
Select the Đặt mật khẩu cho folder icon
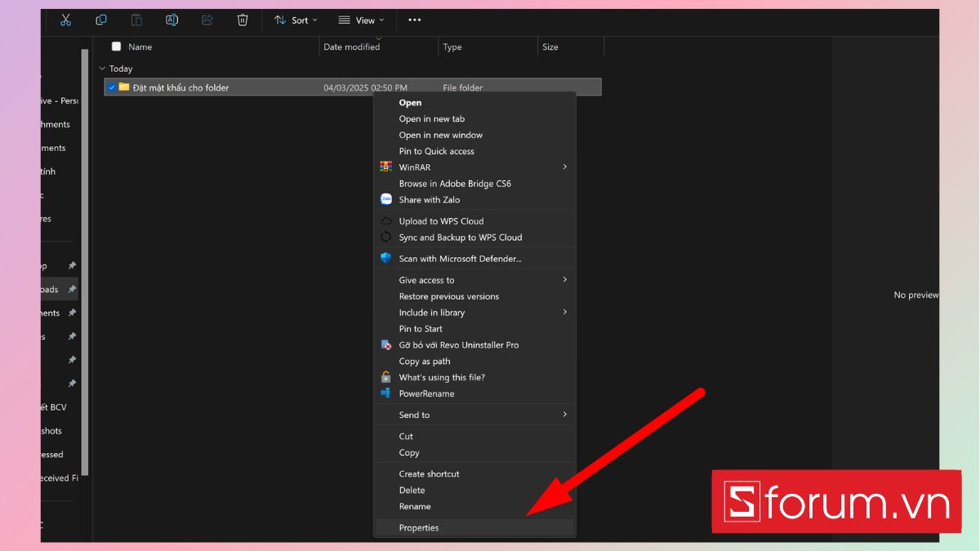(x=124, y=87)
